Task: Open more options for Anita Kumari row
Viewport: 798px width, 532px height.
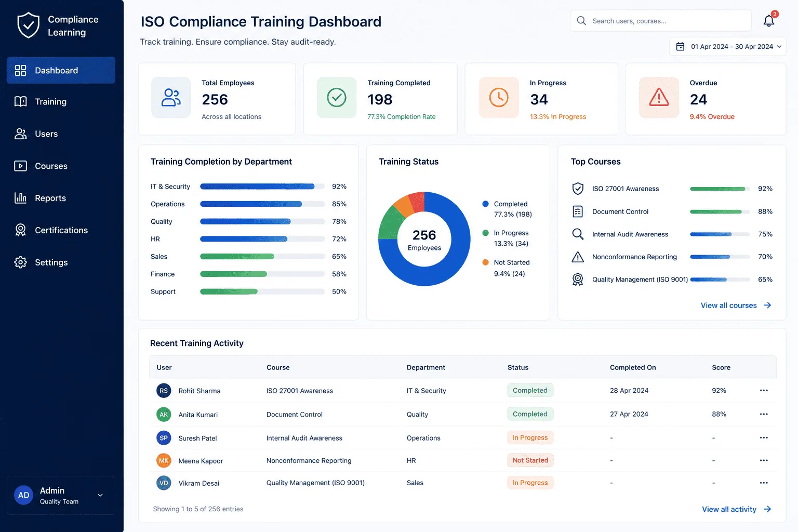Action: tap(764, 414)
